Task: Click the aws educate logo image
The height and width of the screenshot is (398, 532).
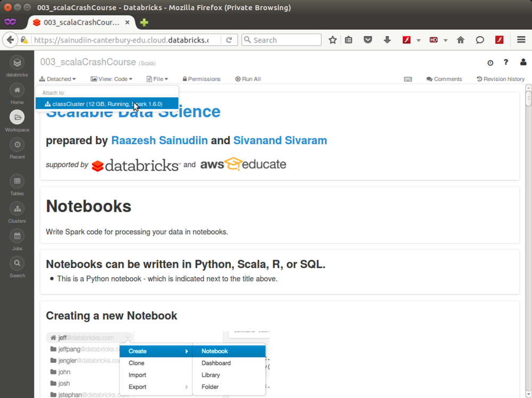Action: pyautogui.click(x=243, y=164)
